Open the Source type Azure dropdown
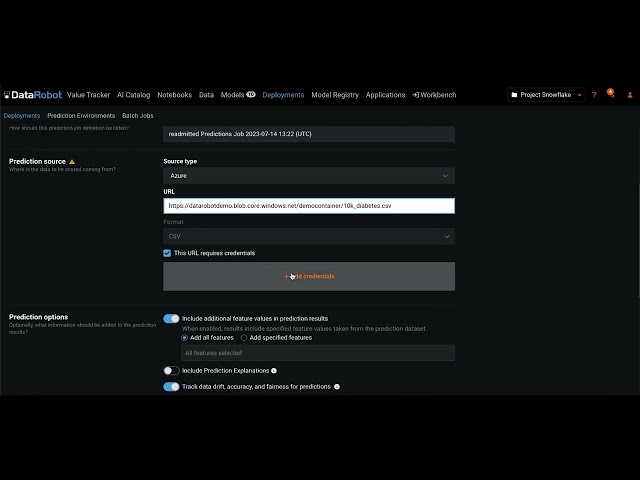640x480 pixels. (308, 176)
